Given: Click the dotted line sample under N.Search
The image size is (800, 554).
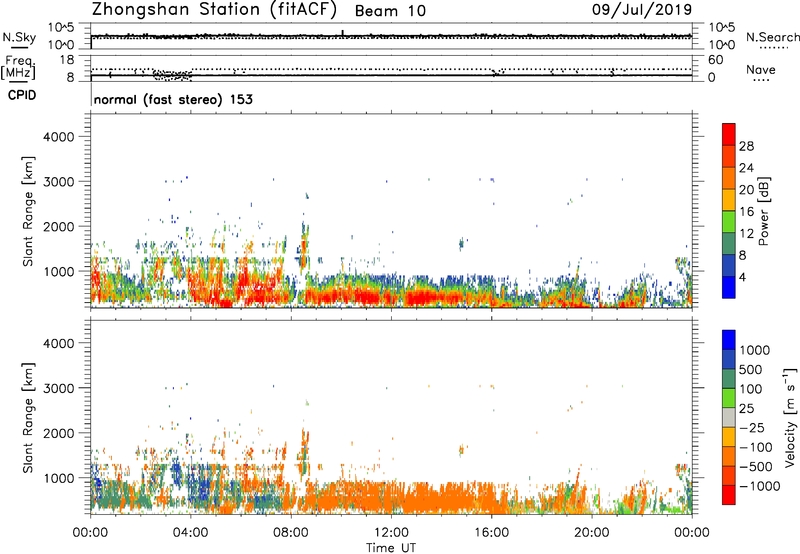Looking at the screenshot, I should (774, 47).
